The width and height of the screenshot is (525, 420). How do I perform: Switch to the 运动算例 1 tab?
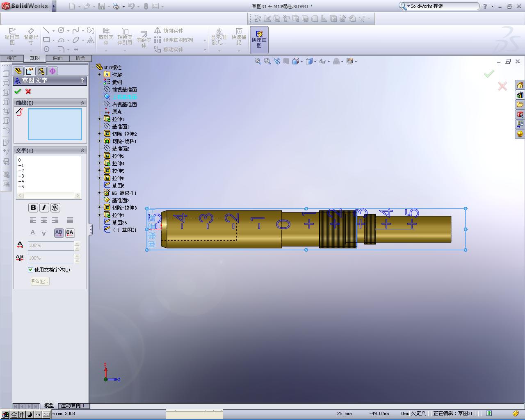[73, 406]
